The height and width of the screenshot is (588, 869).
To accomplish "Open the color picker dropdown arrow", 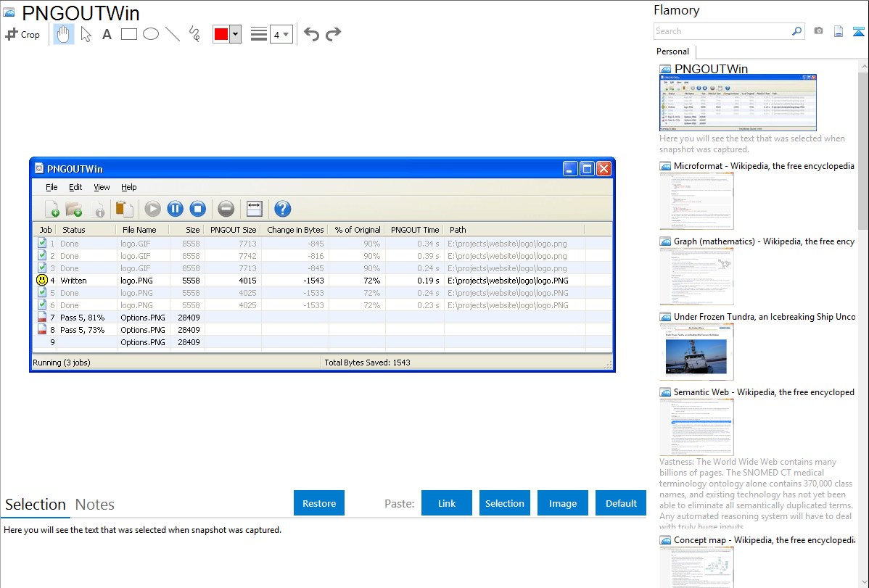I will 236,34.
